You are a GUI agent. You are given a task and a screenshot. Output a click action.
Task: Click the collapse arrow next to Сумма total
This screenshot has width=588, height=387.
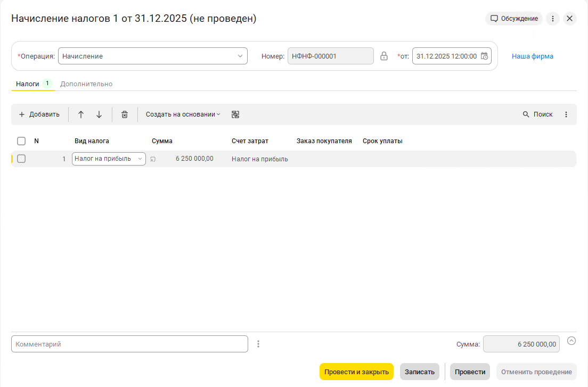571,341
